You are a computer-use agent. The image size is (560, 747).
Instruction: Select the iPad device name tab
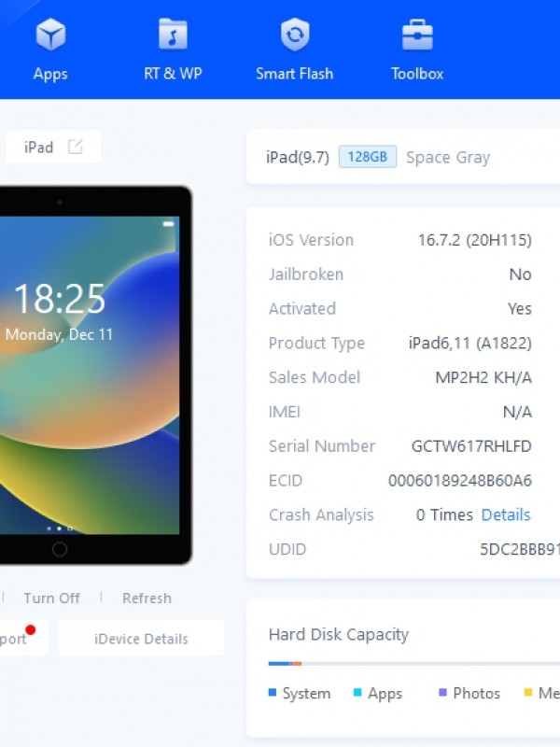53,147
